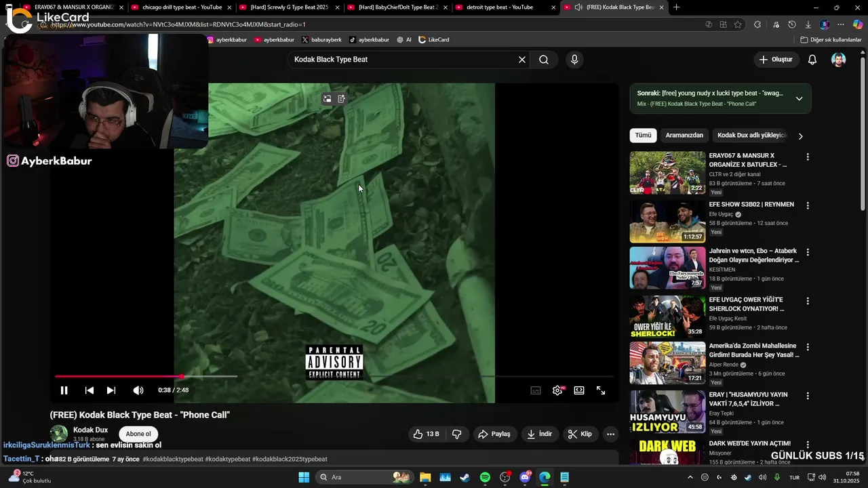The height and width of the screenshot is (488, 868).
Task: Click the Paylaş share button
Action: click(x=494, y=434)
